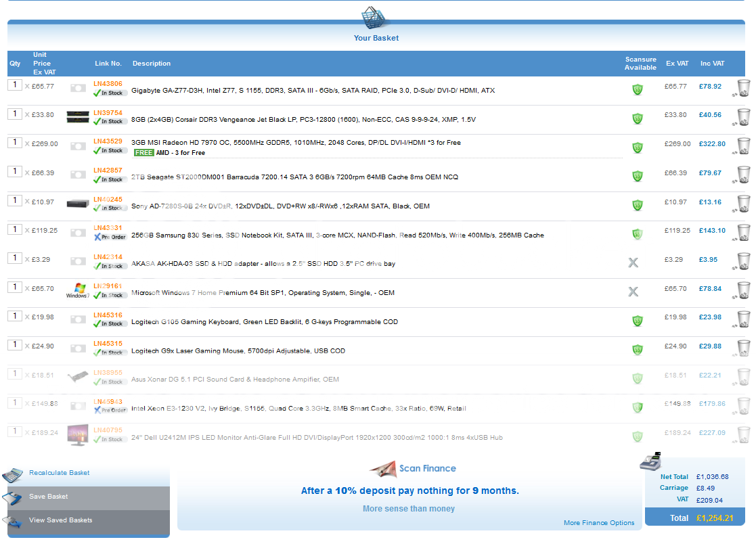Click the Description column header
The width and height of the screenshot is (756, 546).
tap(152, 64)
